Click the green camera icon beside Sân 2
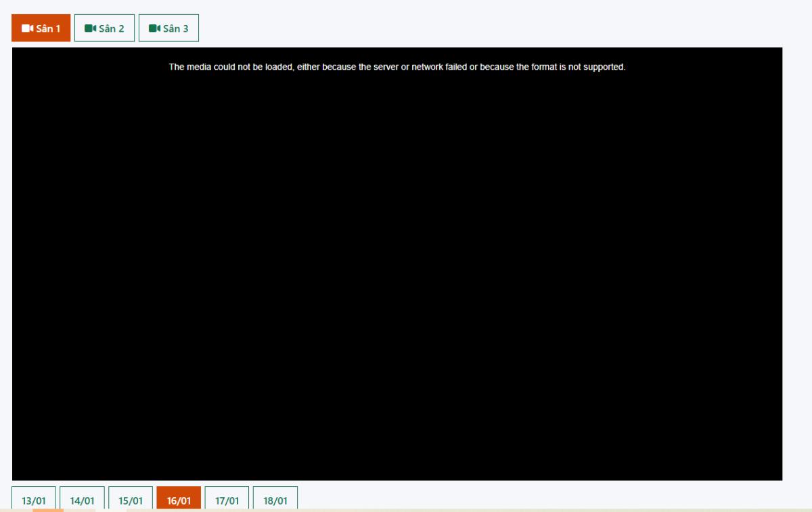 pos(90,28)
